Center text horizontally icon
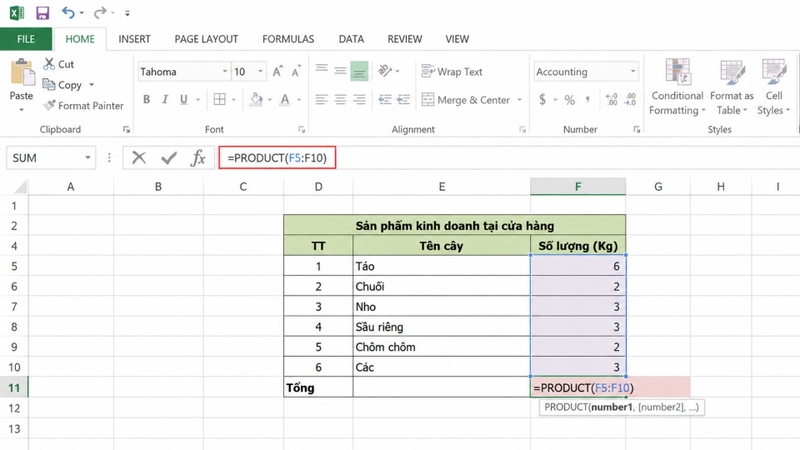Screen dimensions: 800x450 pyautogui.click(x=340, y=99)
